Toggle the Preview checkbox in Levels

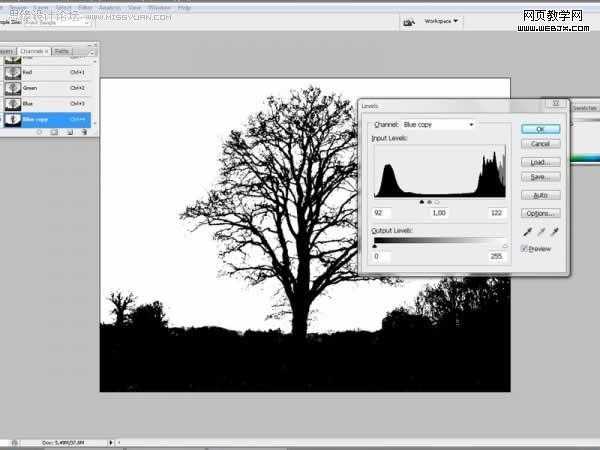pyautogui.click(x=525, y=248)
